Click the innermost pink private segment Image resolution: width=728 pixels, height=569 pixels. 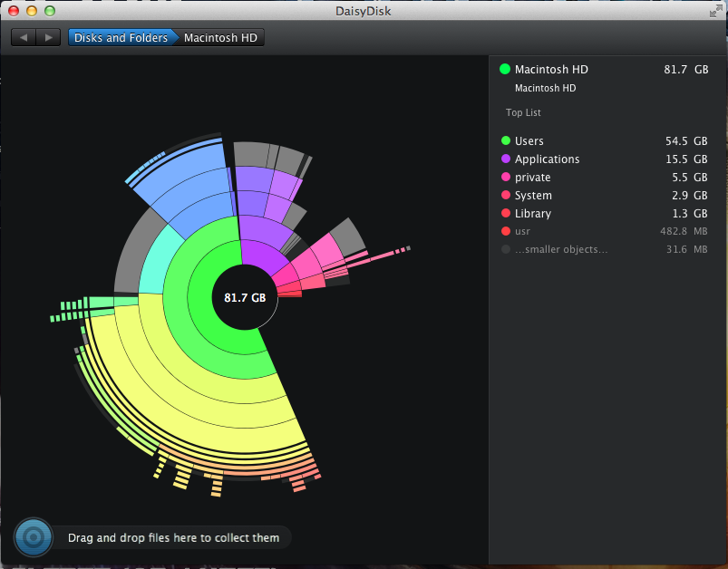tap(286, 275)
